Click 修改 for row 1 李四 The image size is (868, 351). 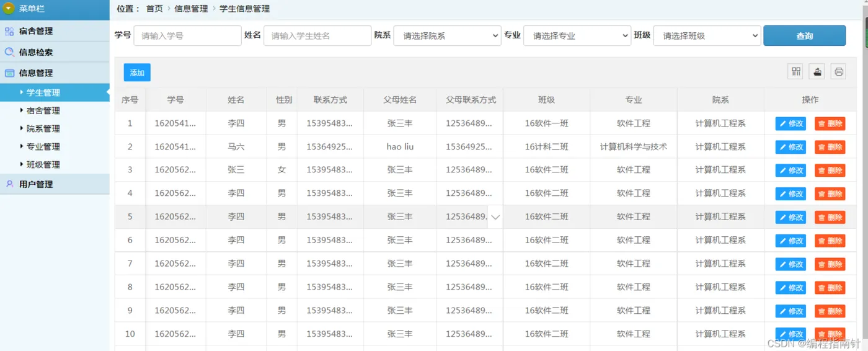(790, 123)
